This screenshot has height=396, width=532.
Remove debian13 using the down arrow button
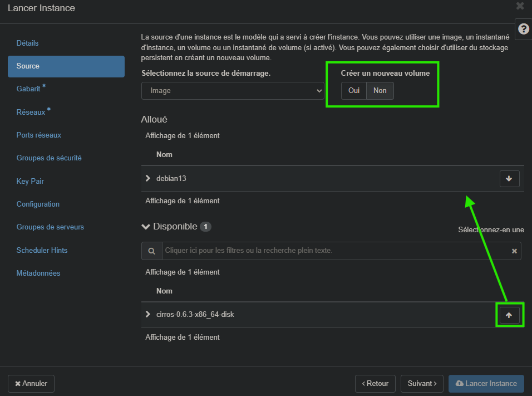coord(509,179)
